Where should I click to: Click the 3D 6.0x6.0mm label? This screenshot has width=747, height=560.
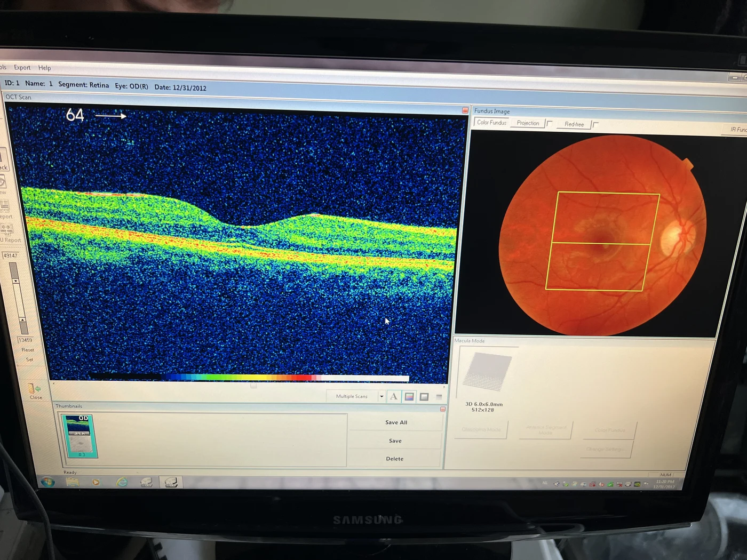(x=483, y=404)
